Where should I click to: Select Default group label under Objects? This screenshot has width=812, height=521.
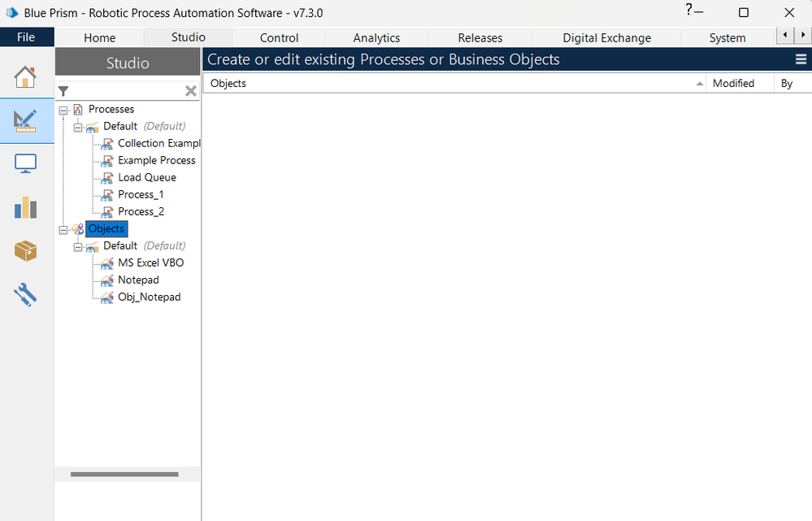[120, 246]
